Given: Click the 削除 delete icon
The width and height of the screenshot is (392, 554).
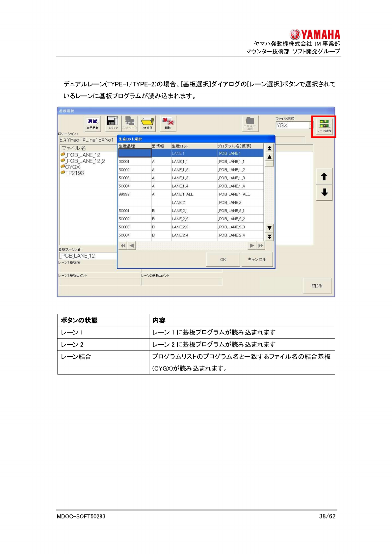Looking at the screenshot, I should (x=168, y=124).
